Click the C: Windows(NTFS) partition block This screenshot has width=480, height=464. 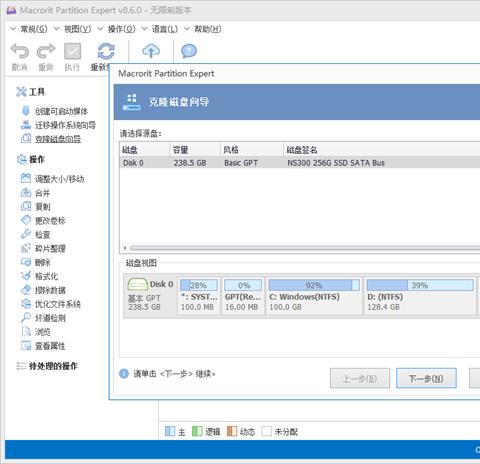(x=314, y=296)
